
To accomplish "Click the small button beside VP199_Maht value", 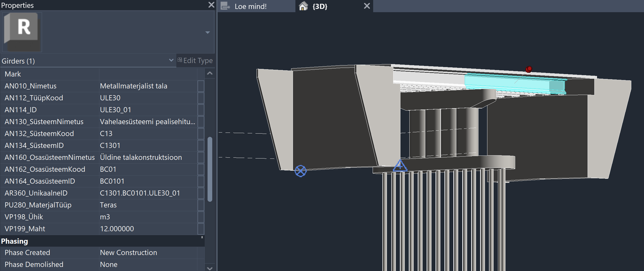I will pyautogui.click(x=201, y=229).
